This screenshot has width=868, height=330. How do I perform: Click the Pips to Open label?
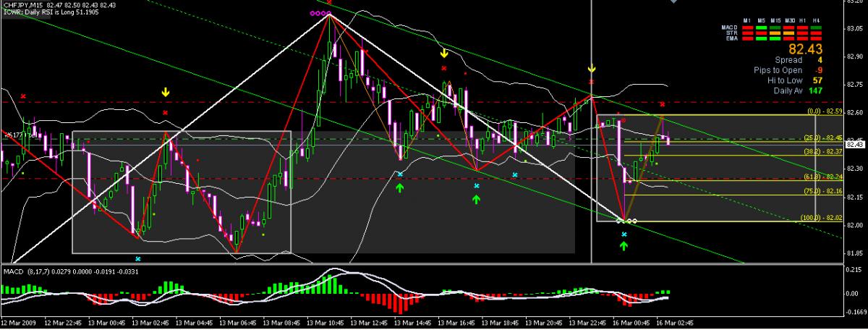pyautogui.click(x=778, y=70)
